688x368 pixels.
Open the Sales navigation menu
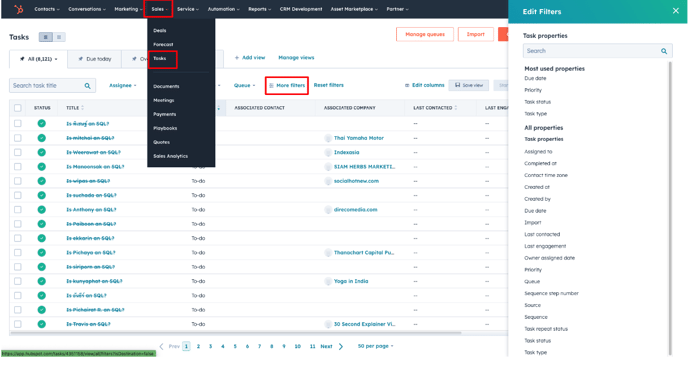[x=158, y=9]
